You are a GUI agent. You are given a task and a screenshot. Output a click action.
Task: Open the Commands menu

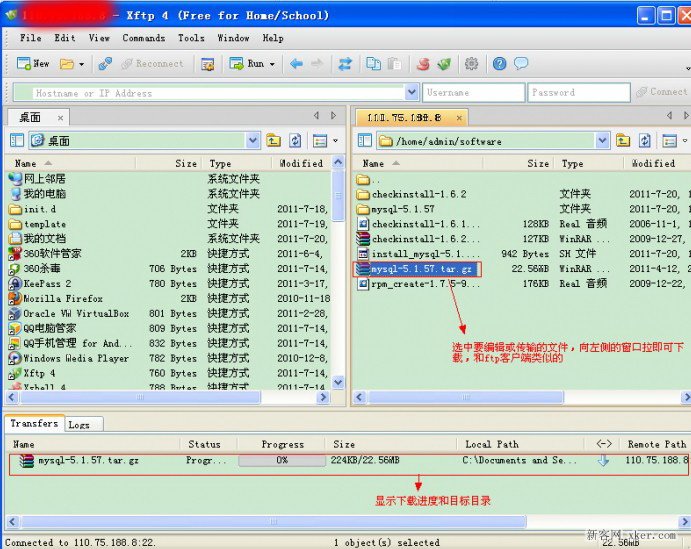pyautogui.click(x=143, y=38)
